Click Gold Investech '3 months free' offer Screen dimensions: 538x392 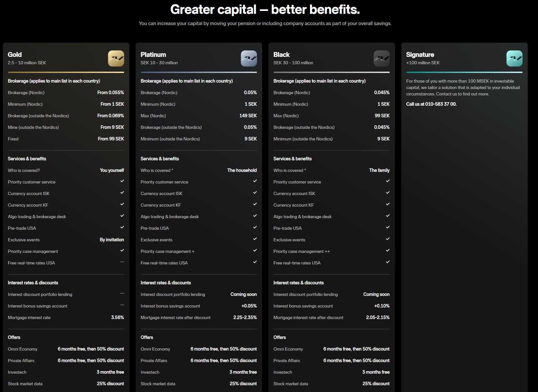pos(110,372)
